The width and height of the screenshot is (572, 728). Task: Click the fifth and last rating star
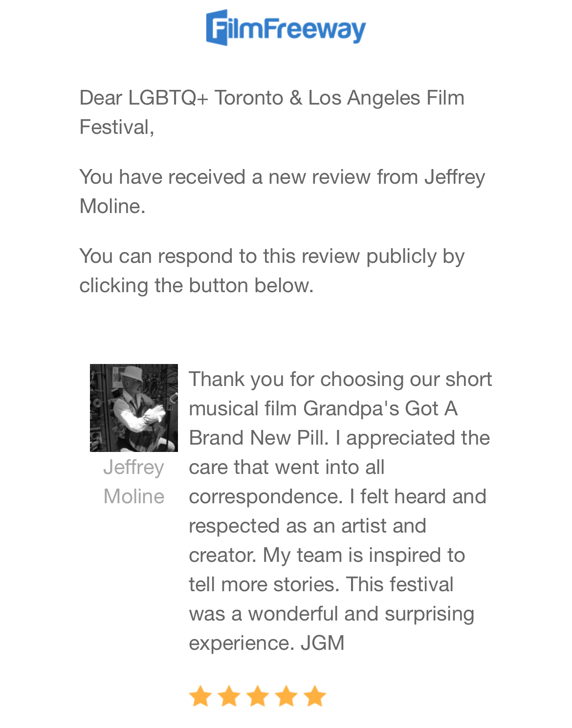click(315, 696)
